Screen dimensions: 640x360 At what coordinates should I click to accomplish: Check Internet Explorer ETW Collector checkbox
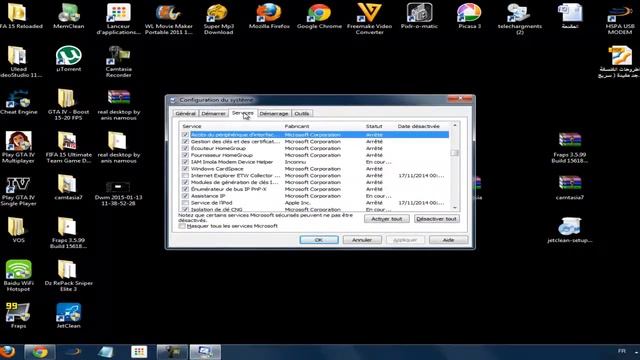click(x=185, y=176)
